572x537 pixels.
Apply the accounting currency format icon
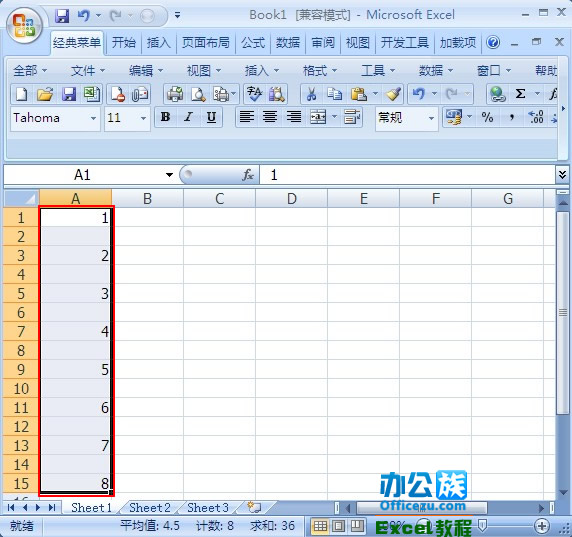pos(454,117)
